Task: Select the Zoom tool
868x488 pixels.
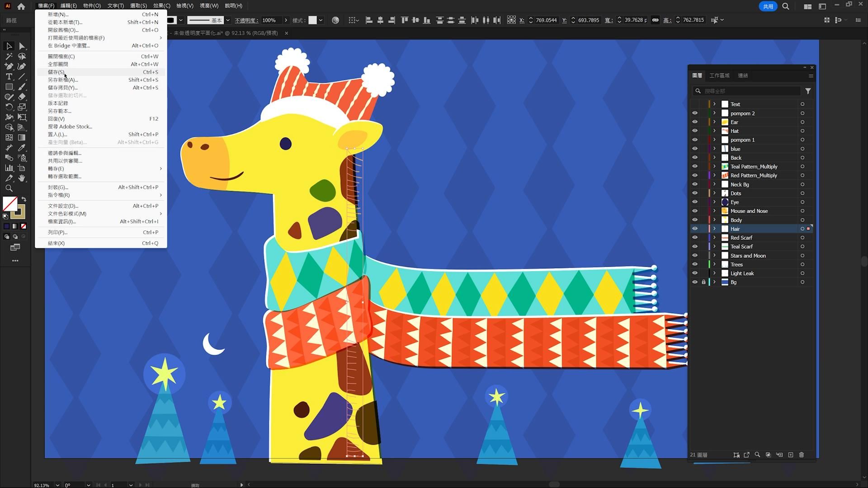Action: [x=9, y=188]
